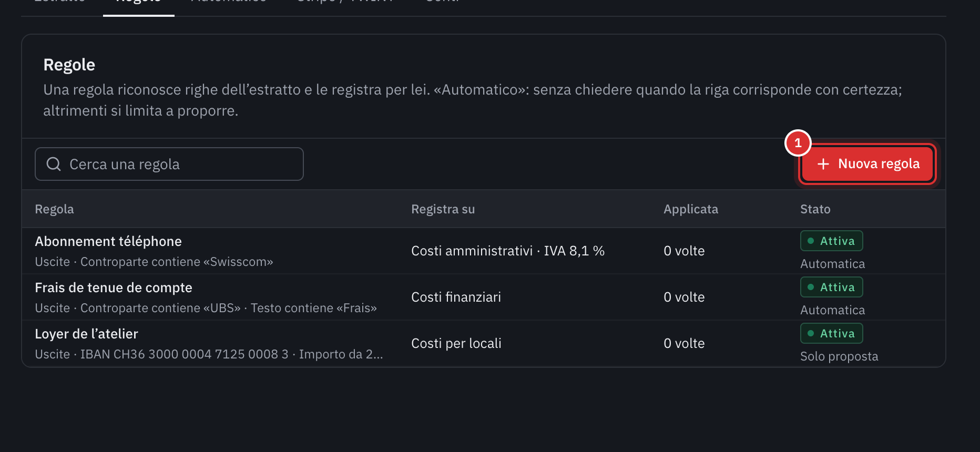Click the 'Costi finanziari' cell
The image size is (980, 452).
456,297
